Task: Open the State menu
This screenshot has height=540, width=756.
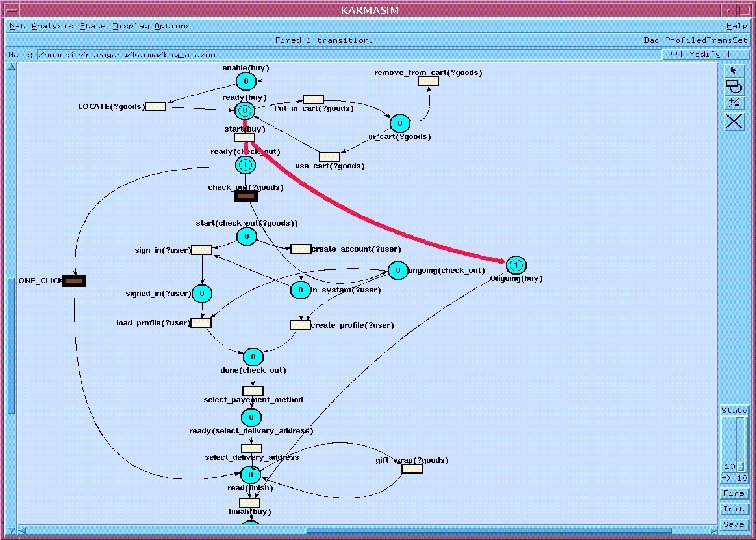Action: 93,26
